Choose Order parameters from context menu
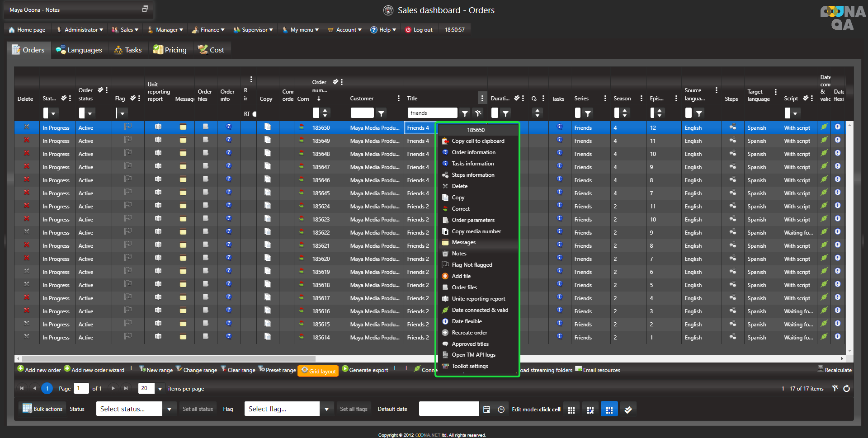Screen dimensions: 868x438 click(473, 220)
